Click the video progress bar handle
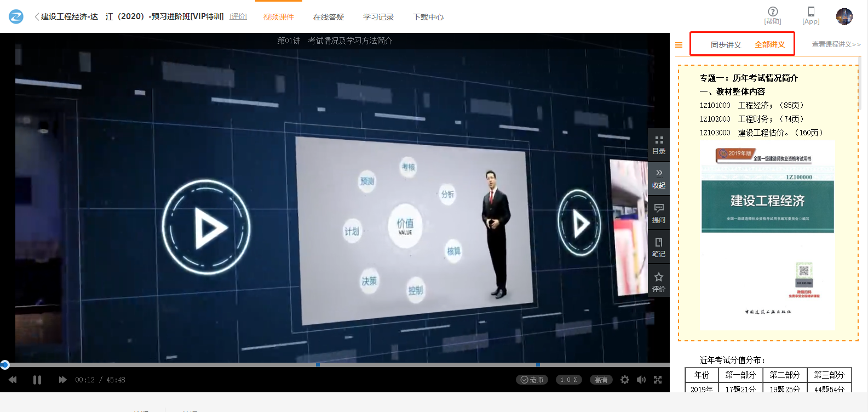This screenshot has width=868, height=412. pos(5,365)
